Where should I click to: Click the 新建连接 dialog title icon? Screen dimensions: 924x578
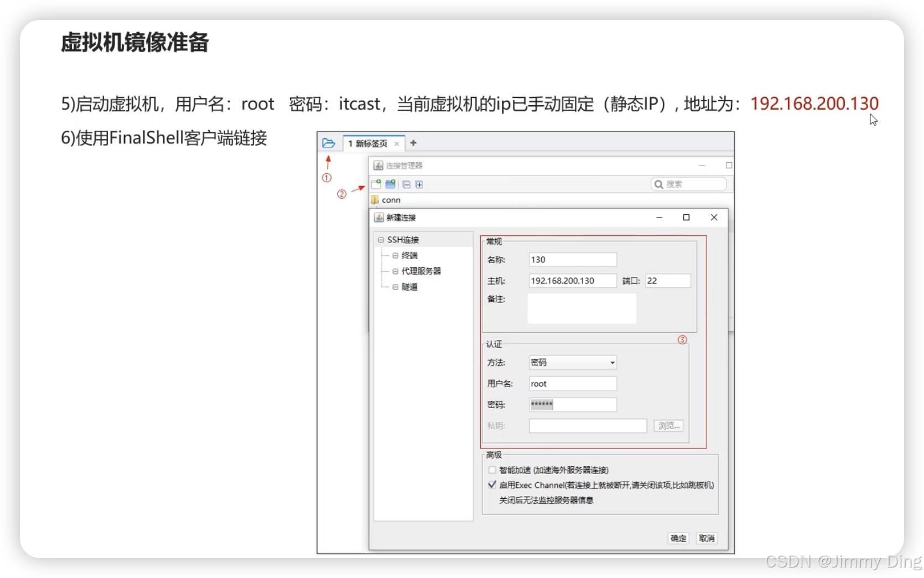click(x=379, y=218)
